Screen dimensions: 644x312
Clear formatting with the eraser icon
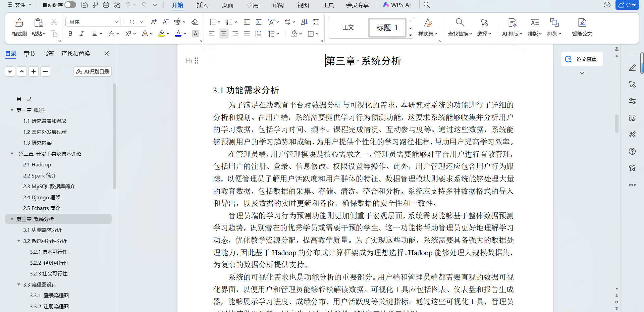point(195,22)
